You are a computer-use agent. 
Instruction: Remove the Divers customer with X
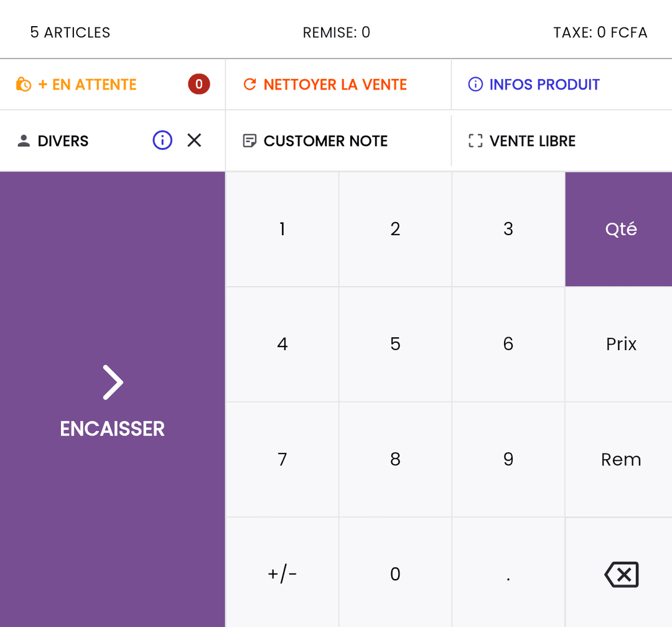[x=194, y=141]
